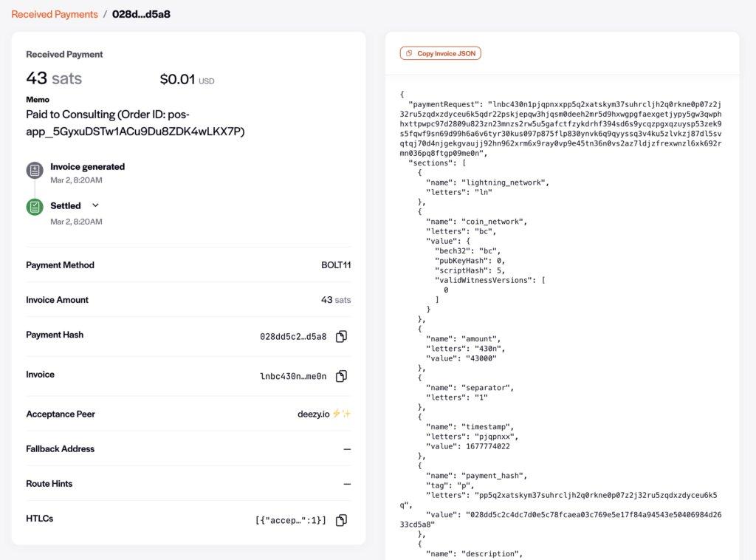Screen dimensions: 756x560
Task: Copy the Invoice string icon
Action: (x=341, y=376)
